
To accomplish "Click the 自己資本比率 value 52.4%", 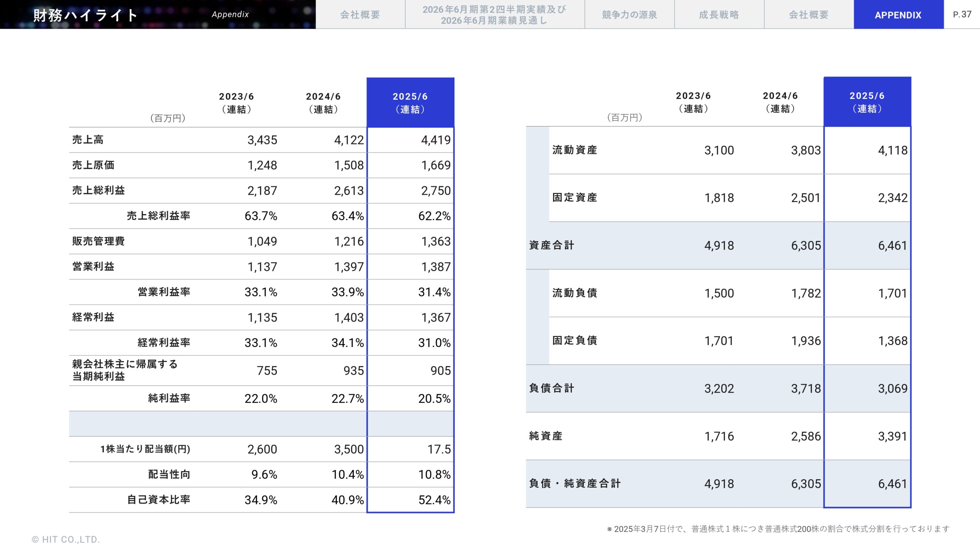I will click(434, 500).
